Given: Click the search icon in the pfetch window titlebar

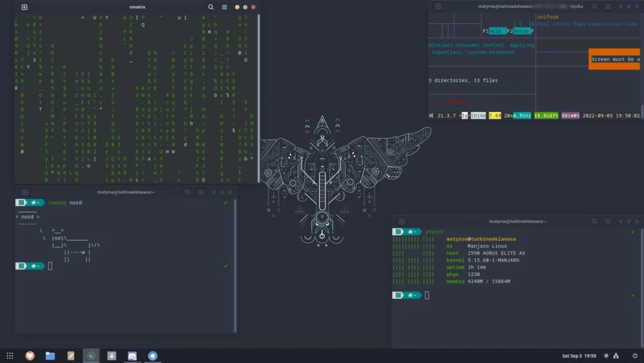Looking at the screenshot, I should click(594, 221).
